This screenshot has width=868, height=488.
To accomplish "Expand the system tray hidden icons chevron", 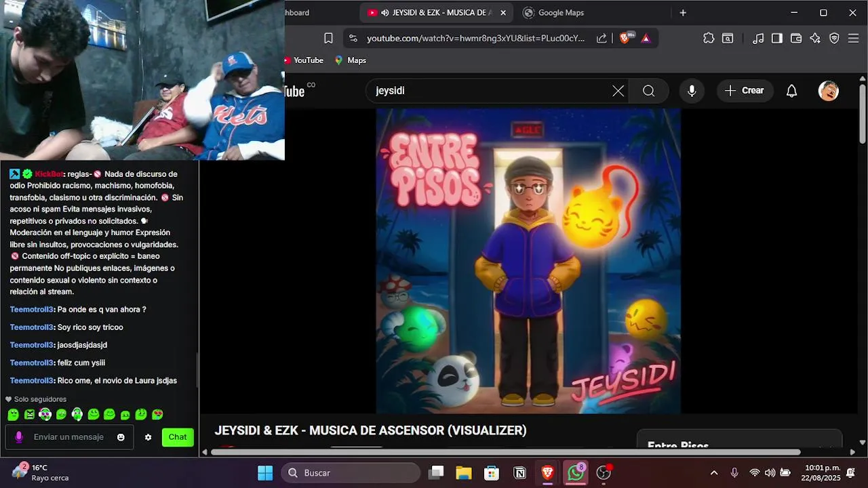I will 713,472.
